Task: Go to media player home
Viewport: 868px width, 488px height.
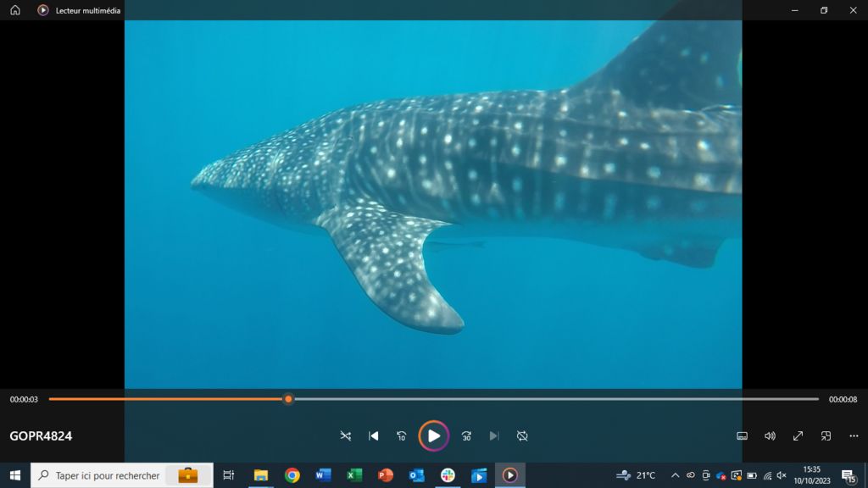Action: click(x=15, y=10)
